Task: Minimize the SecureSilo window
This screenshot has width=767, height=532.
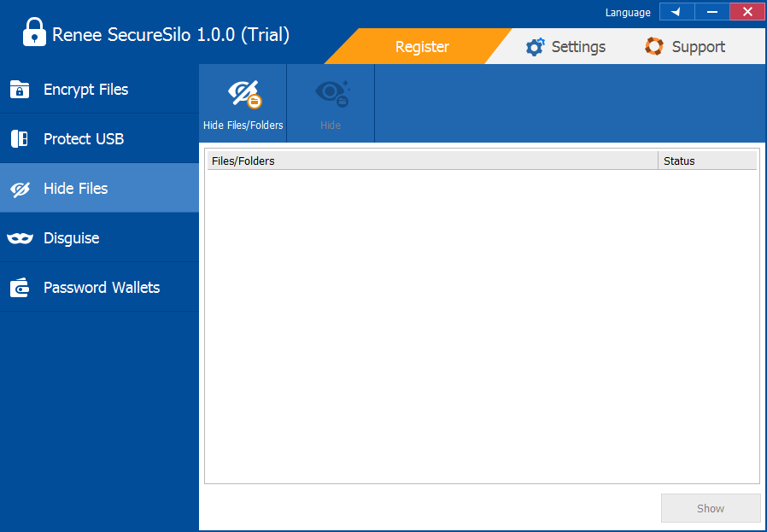Action: click(711, 12)
